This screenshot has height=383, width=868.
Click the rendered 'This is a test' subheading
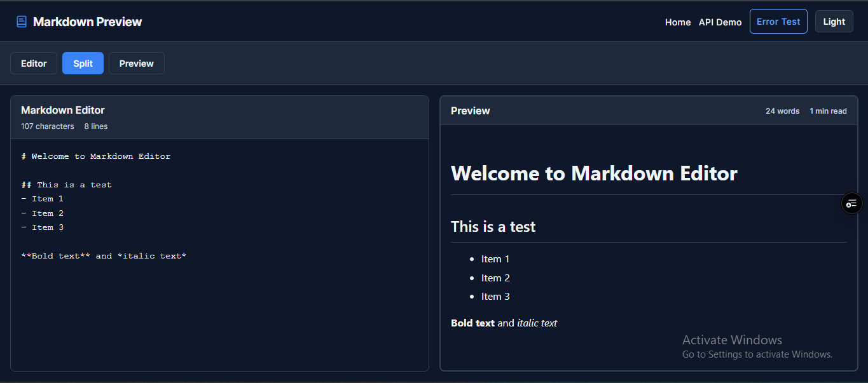[x=493, y=227]
